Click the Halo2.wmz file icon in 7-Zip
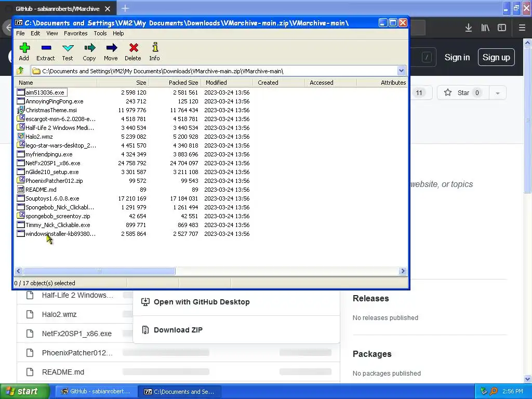The width and height of the screenshot is (532, 399). click(x=21, y=137)
